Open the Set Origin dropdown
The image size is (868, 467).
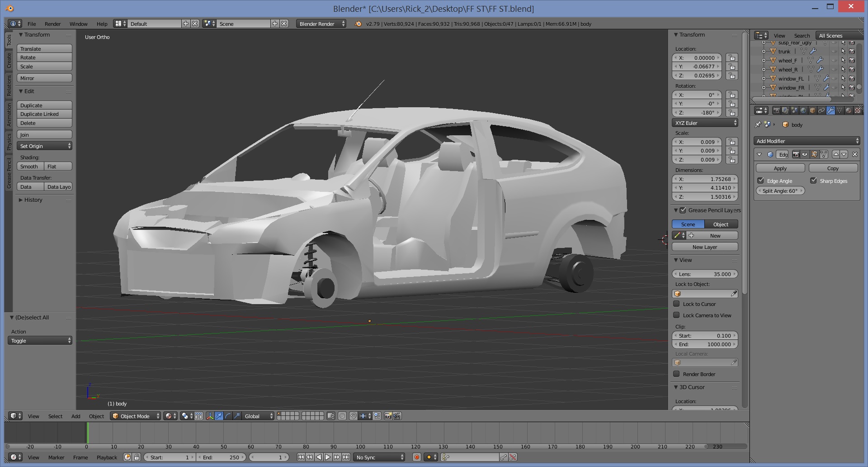tap(44, 146)
